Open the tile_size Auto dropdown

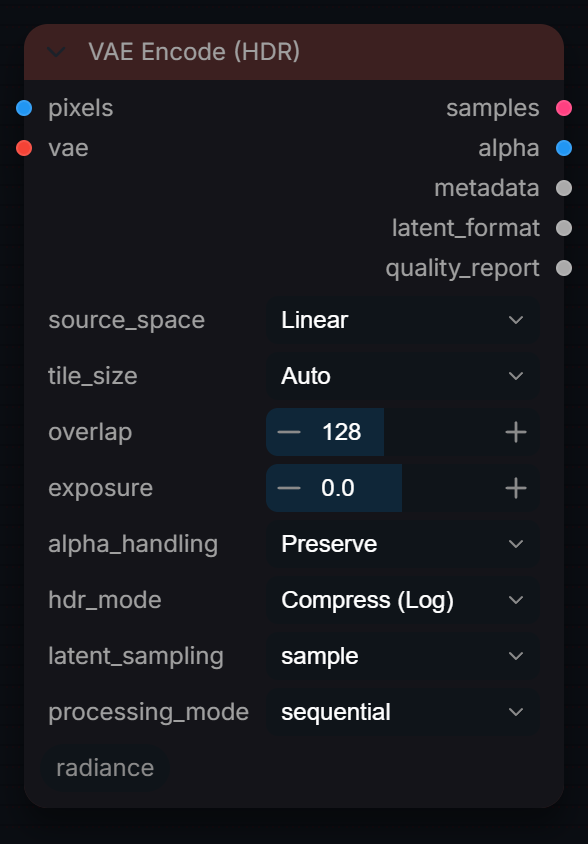click(x=403, y=376)
